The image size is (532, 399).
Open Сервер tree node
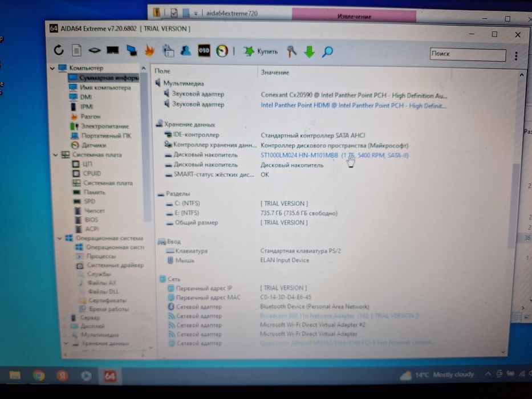pyautogui.click(x=86, y=317)
